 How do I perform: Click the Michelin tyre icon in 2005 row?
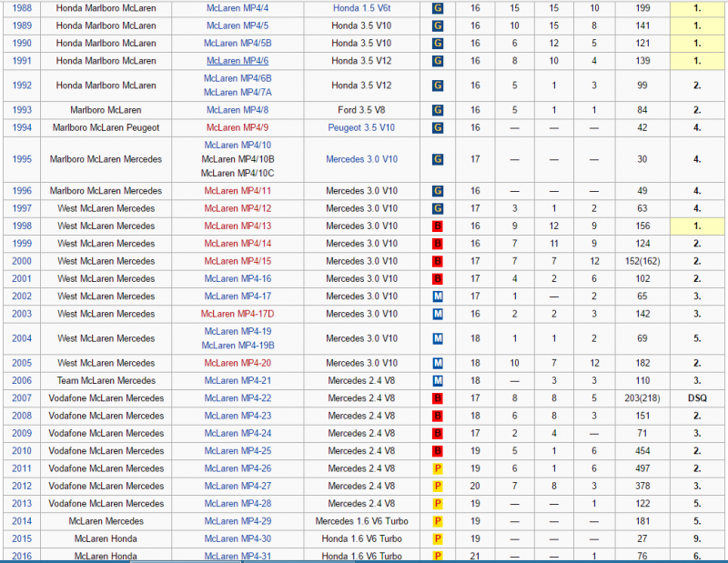click(x=438, y=363)
